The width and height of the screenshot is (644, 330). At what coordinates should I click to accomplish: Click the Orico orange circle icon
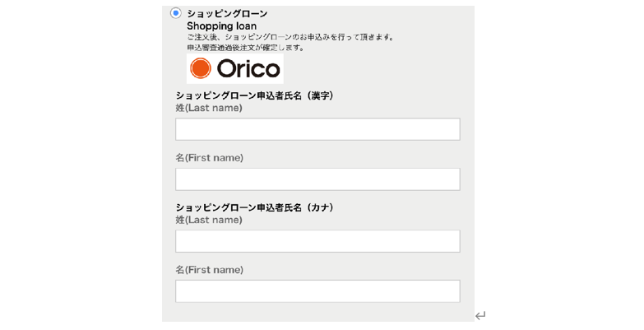[200, 68]
